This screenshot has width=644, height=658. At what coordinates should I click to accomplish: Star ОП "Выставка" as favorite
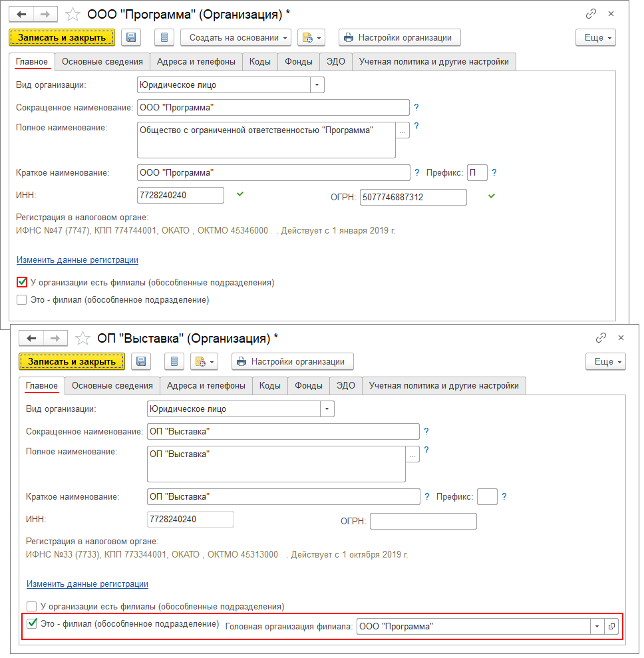click(82, 339)
